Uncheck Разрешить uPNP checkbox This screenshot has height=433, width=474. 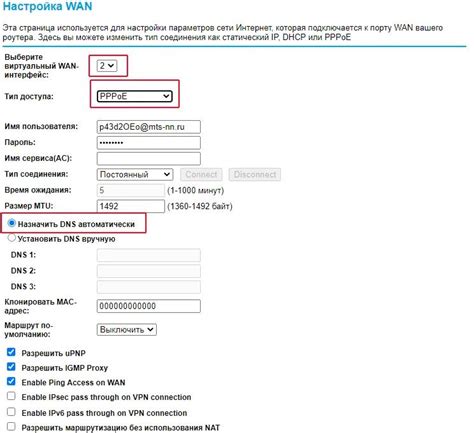[x=11, y=352]
